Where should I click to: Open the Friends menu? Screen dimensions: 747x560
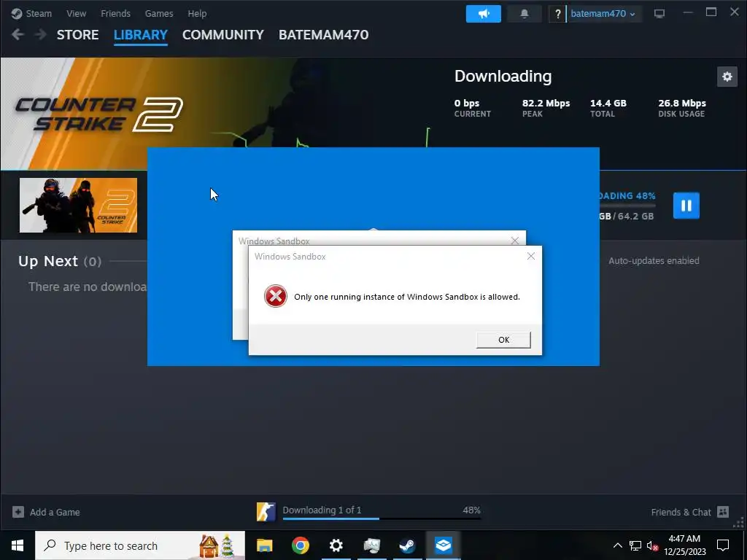(115, 13)
